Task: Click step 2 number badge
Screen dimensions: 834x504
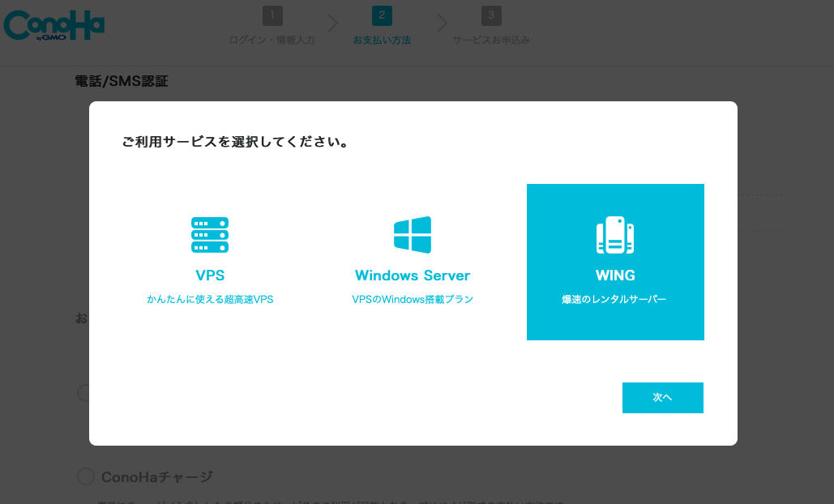Action: 382,16
